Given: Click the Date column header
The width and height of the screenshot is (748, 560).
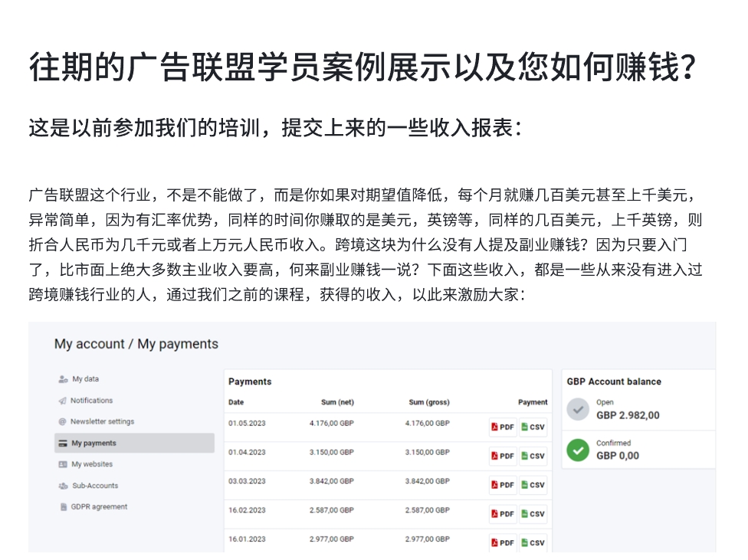Looking at the screenshot, I should (x=236, y=402).
